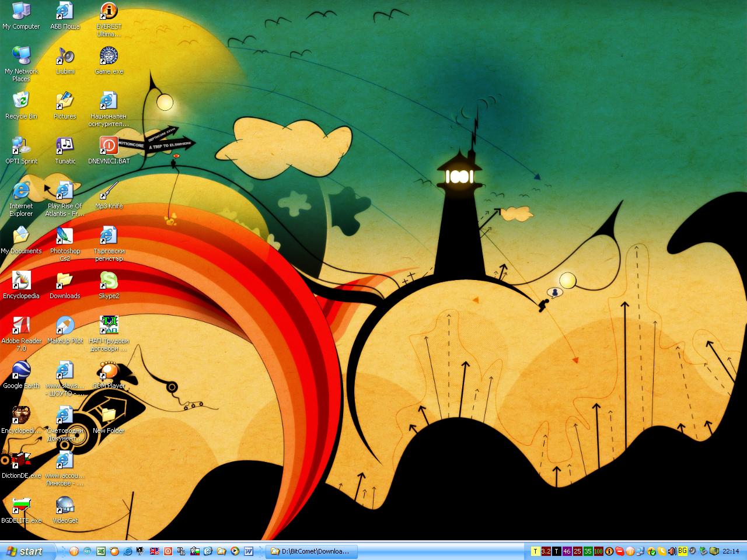Open the My Computer desktop icon

[21, 16]
